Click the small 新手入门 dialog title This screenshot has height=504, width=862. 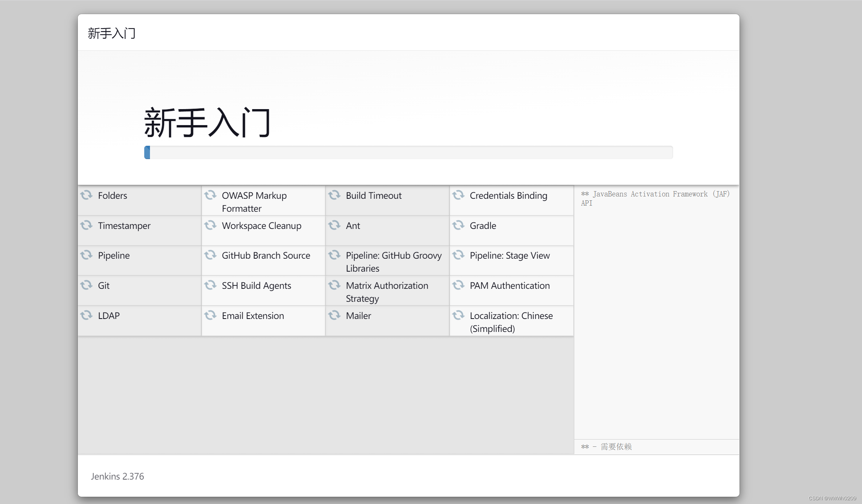pyautogui.click(x=111, y=33)
